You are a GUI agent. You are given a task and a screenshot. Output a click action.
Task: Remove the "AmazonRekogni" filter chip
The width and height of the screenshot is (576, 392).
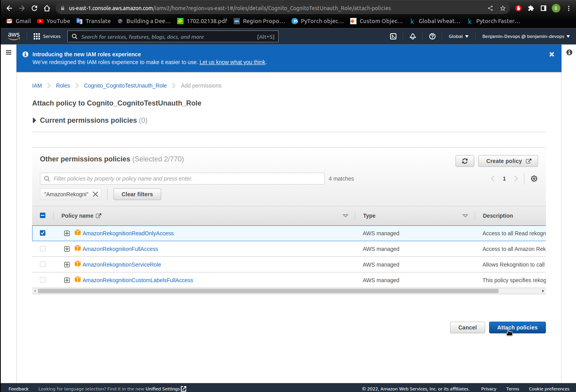[95, 194]
